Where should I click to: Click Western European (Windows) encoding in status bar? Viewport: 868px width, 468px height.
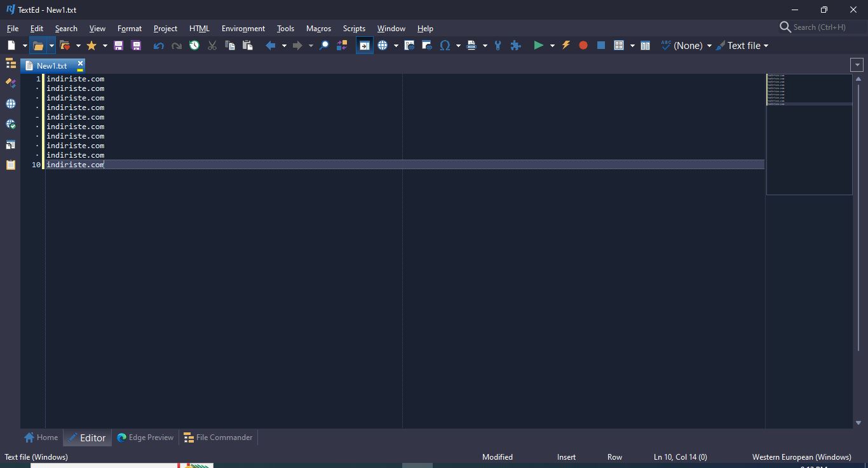(801, 457)
